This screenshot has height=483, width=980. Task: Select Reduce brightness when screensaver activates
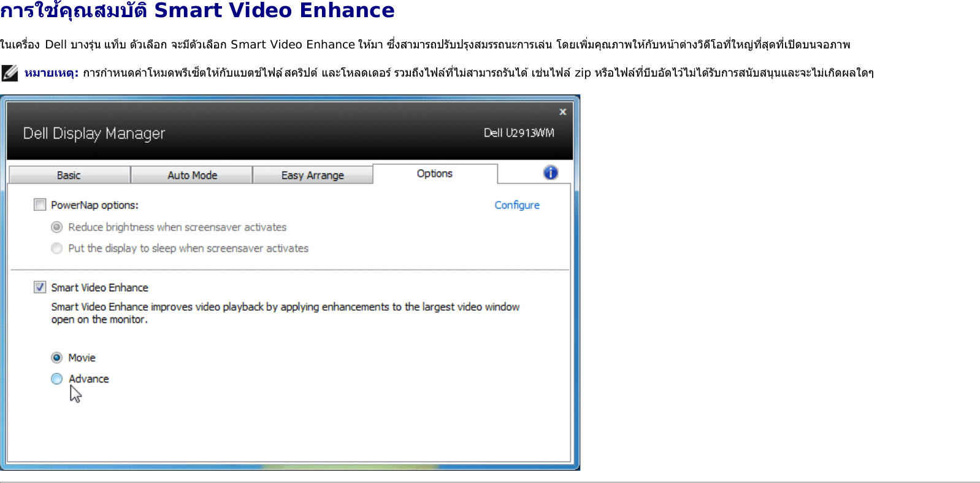point(57,227)
